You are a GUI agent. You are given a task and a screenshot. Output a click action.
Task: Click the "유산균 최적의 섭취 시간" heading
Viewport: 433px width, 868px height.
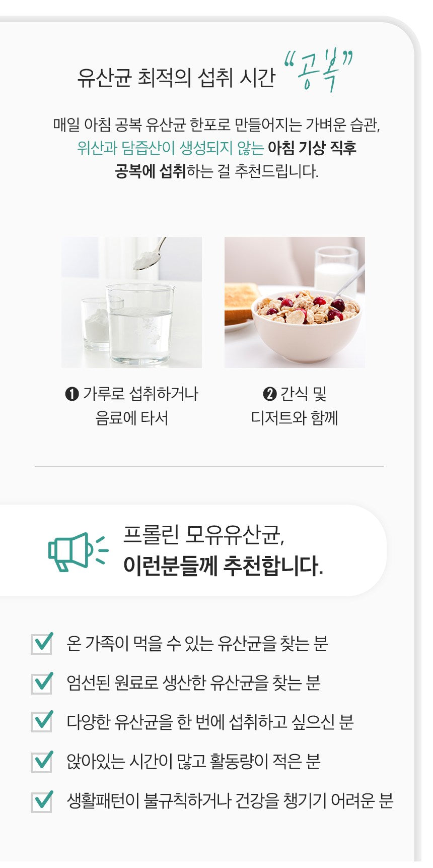click(176, 78)
